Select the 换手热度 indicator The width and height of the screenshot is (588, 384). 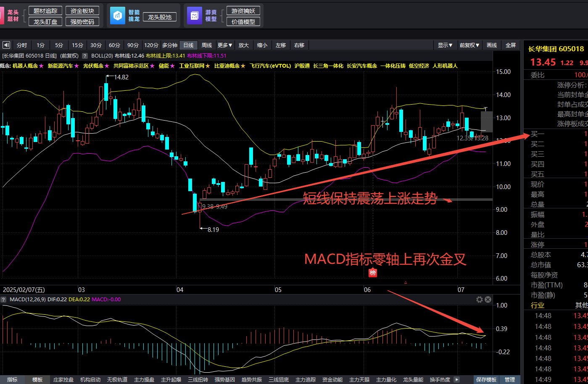pos(440,380)
